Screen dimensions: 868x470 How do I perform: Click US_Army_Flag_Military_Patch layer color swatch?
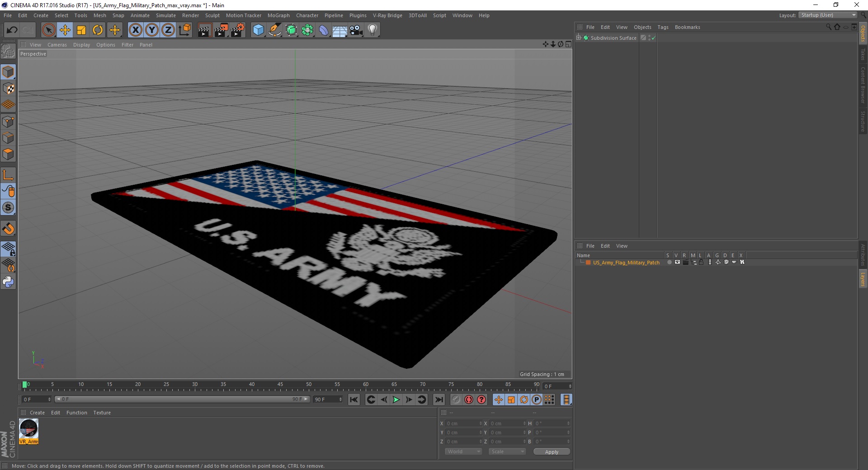coord(588,263)
